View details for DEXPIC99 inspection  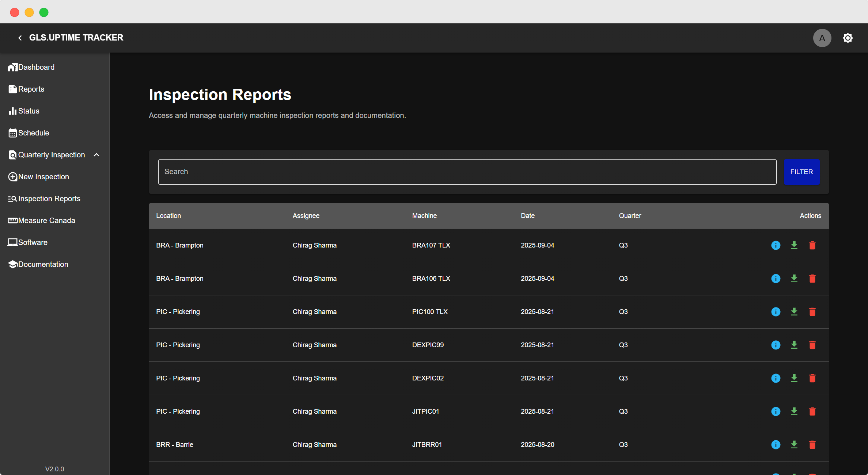(x=776, y=345)
